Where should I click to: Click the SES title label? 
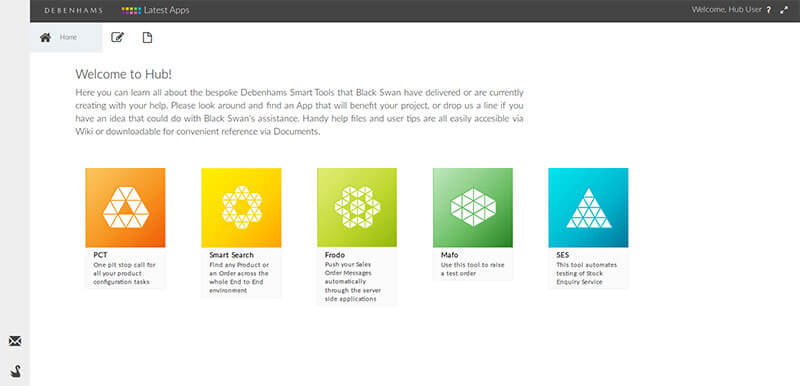click(x=562, y=255)
